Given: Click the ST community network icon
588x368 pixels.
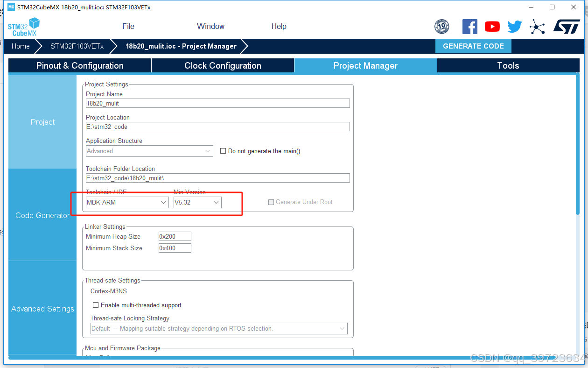Looking at the screenshot, I should pos(537,27).
